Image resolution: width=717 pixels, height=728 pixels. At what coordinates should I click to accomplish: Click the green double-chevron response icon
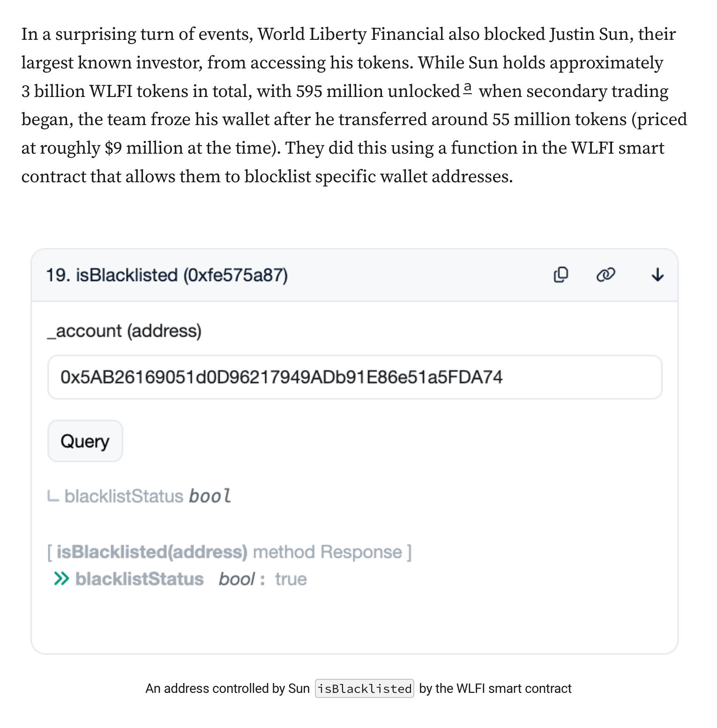point(61,579)
